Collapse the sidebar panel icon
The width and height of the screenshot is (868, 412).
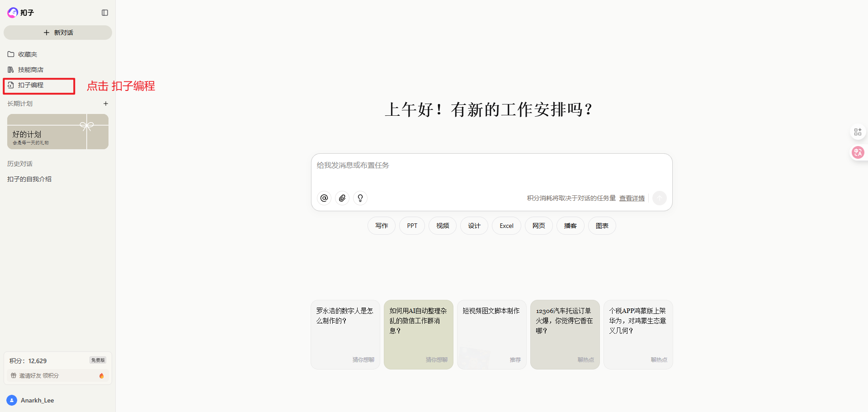[105, 13]
